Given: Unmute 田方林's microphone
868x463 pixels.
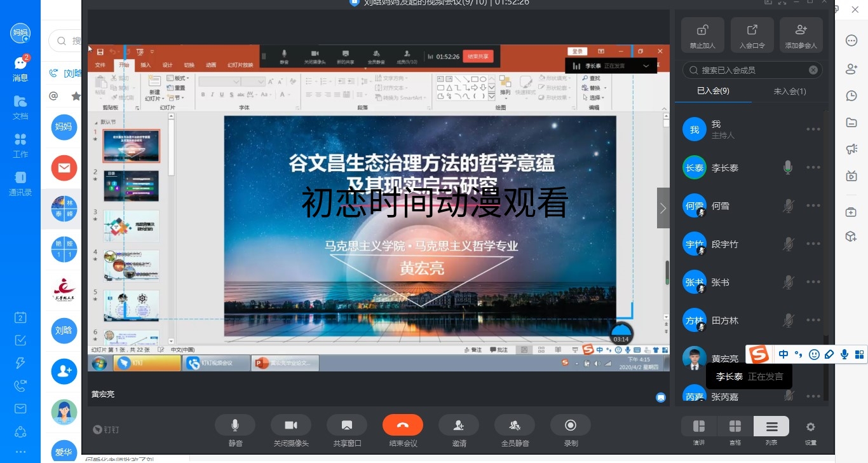Looking at the screenshot, I should (788, 320).
